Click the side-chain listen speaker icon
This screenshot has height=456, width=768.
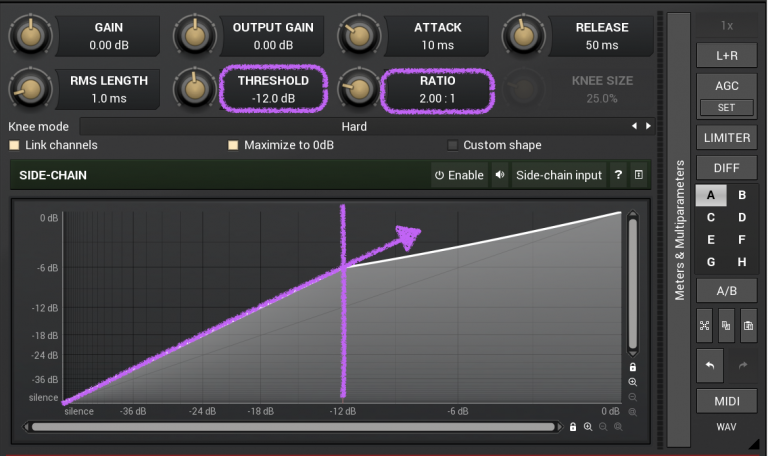tap(500, 175)
